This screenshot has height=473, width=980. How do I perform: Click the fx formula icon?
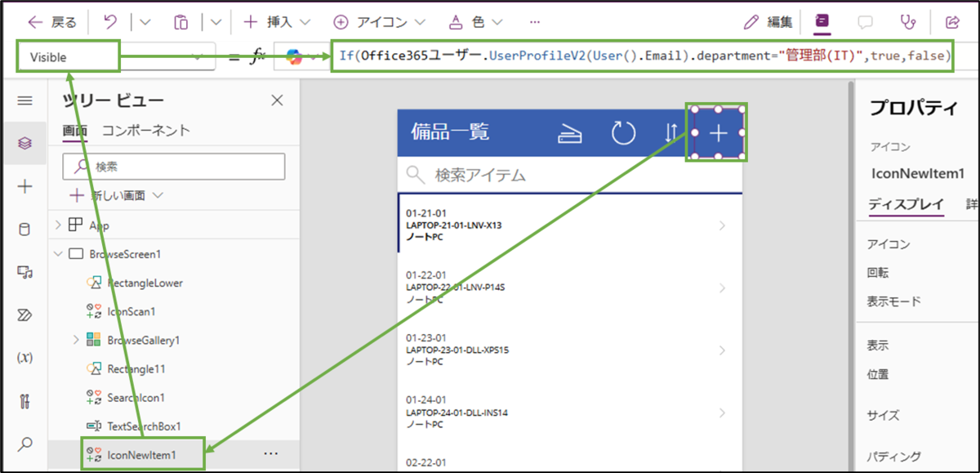(x=257, y=57)
